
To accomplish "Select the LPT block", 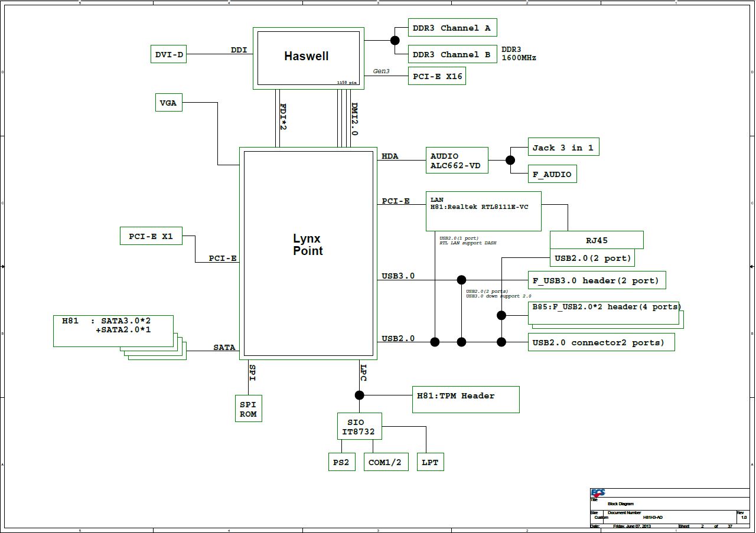I will tap(431, 462).
